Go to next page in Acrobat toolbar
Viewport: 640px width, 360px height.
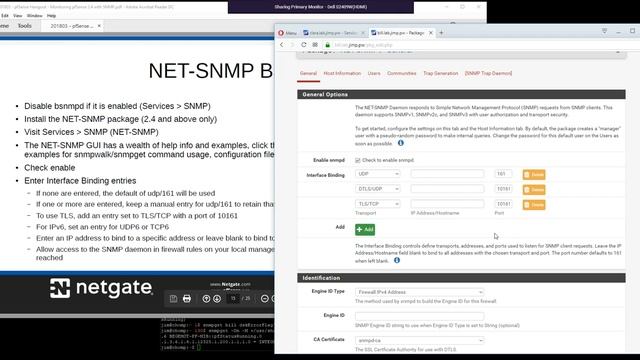[x=217, y=299]
